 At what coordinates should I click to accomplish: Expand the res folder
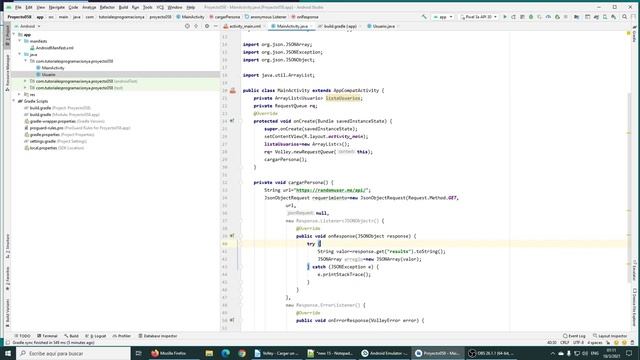pos(20,94)
